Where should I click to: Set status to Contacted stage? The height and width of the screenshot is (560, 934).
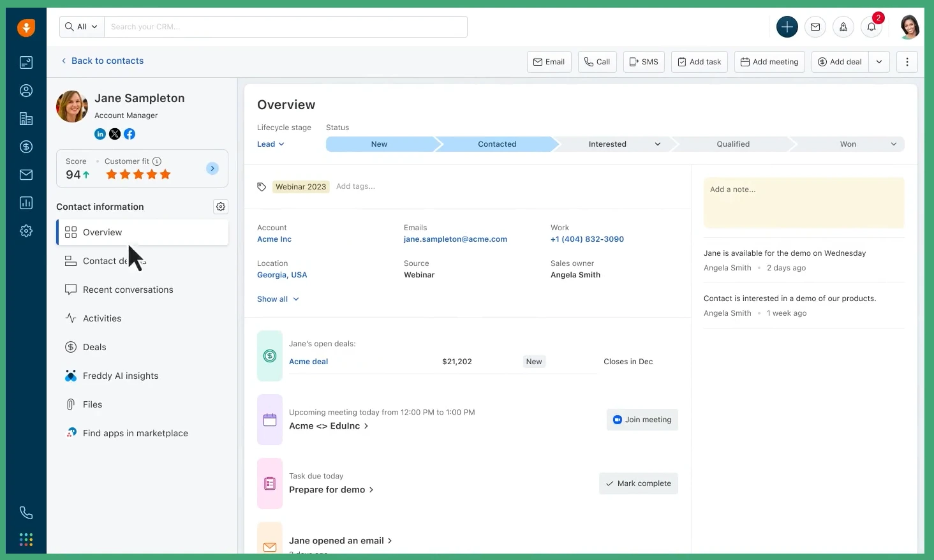(x=496, y=144)
